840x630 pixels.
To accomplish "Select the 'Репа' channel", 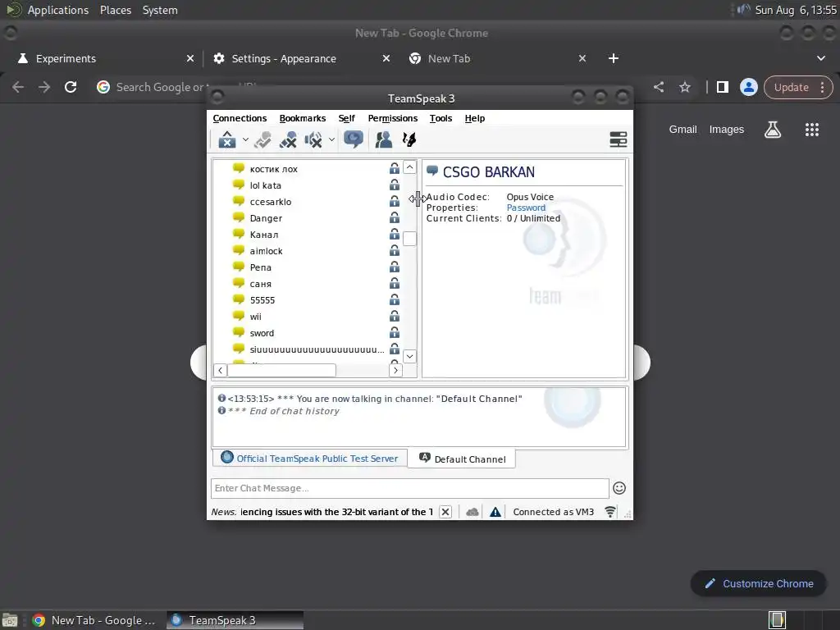I will tap(260, 267).
